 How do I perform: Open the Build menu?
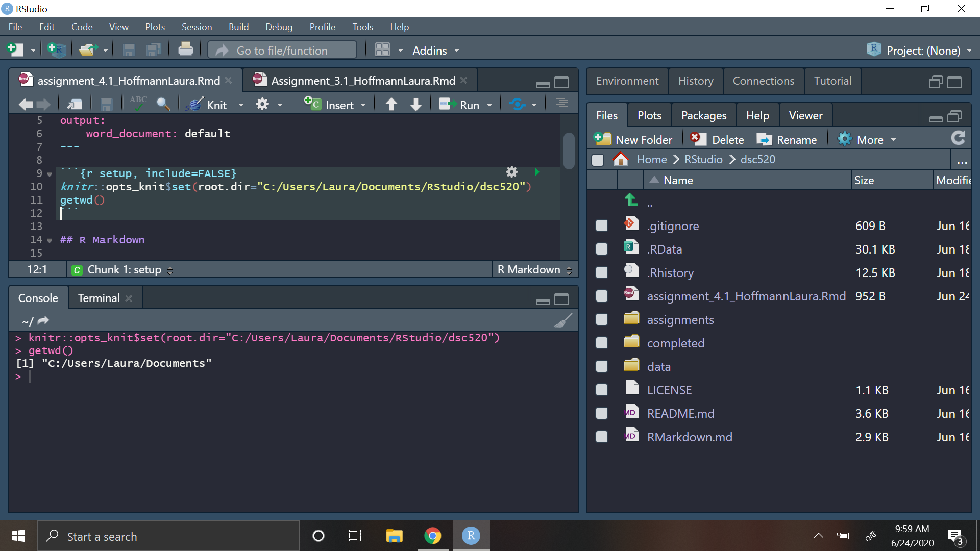(x=238, y=27)
